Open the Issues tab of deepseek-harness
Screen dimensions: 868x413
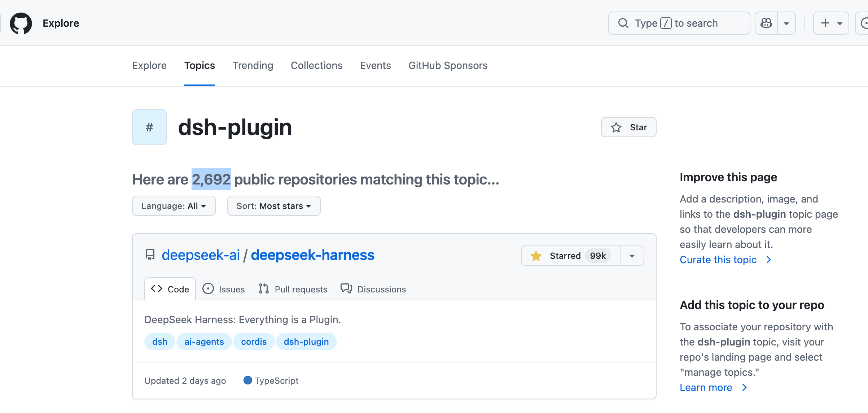pyautogui.click(x=224, y=289)
